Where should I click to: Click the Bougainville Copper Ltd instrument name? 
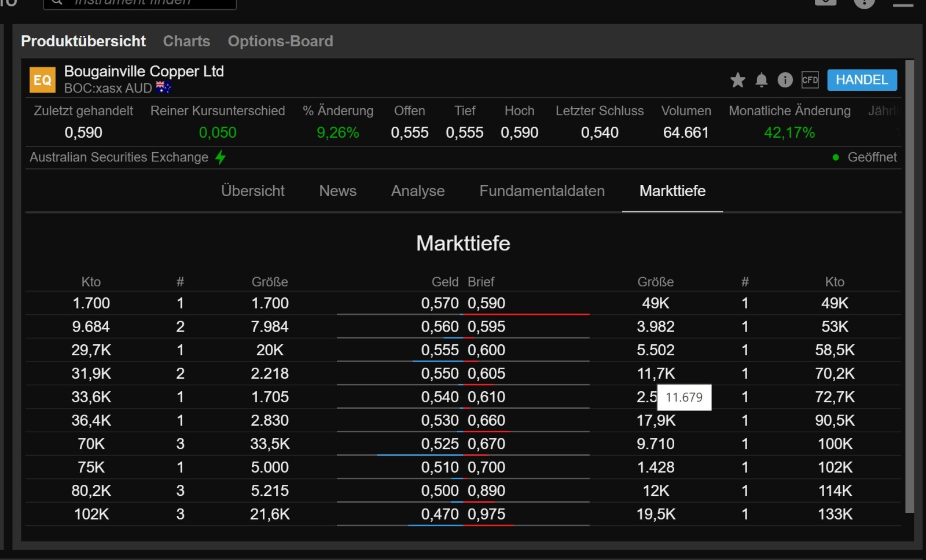point(144,71)
